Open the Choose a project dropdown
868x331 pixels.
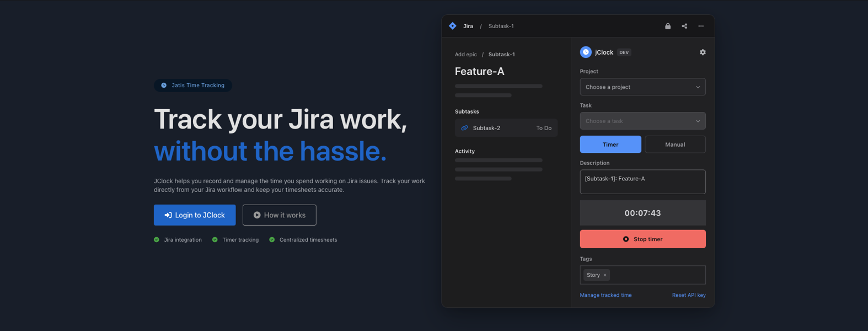(642, 87)
